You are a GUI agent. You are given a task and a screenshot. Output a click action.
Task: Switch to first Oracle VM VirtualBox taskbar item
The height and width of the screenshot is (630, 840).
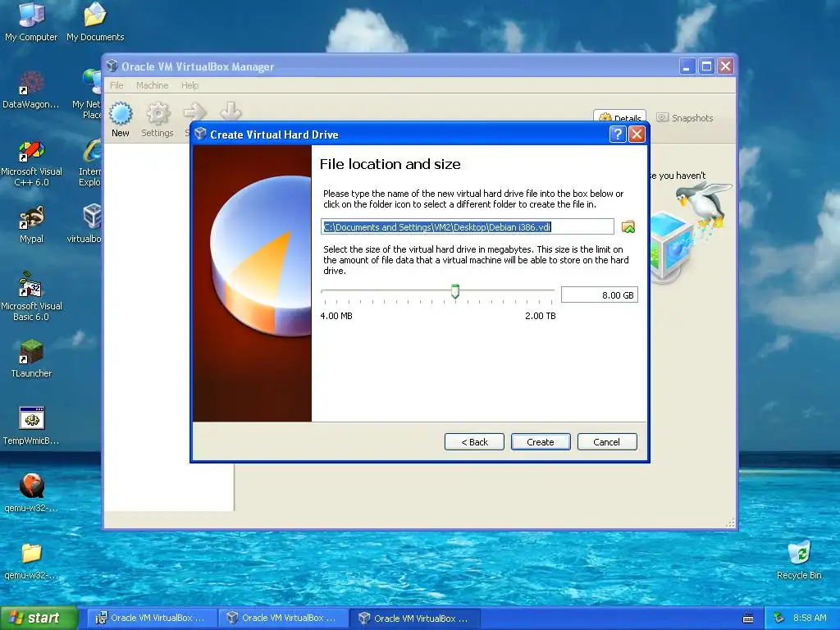(151, 619)
